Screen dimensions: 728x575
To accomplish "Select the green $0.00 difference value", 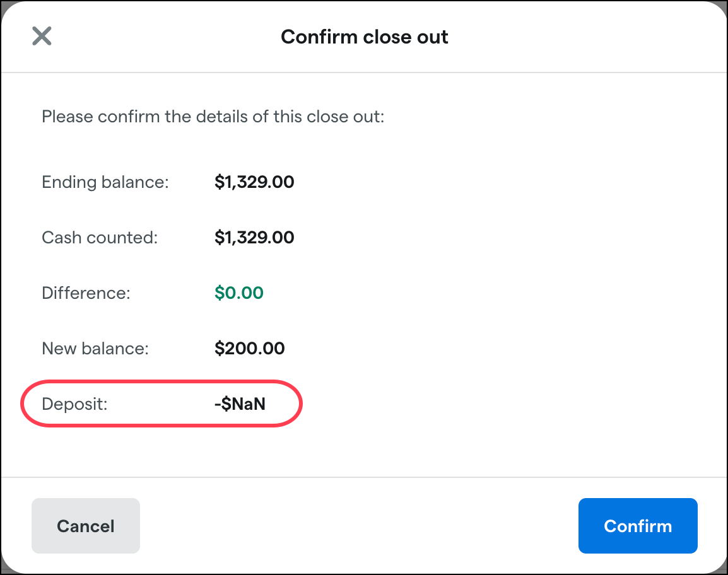I will click(238, 293).
